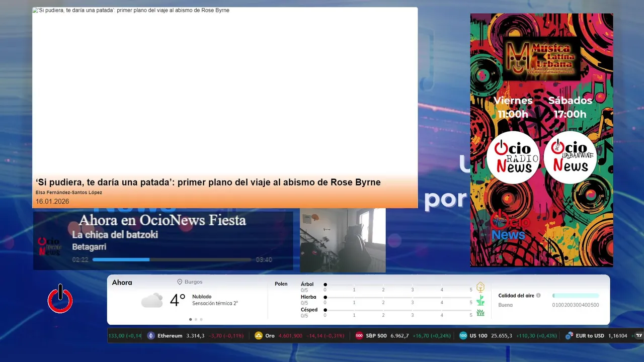
Task: Click the Ahora weather heading
Action: 122,283
